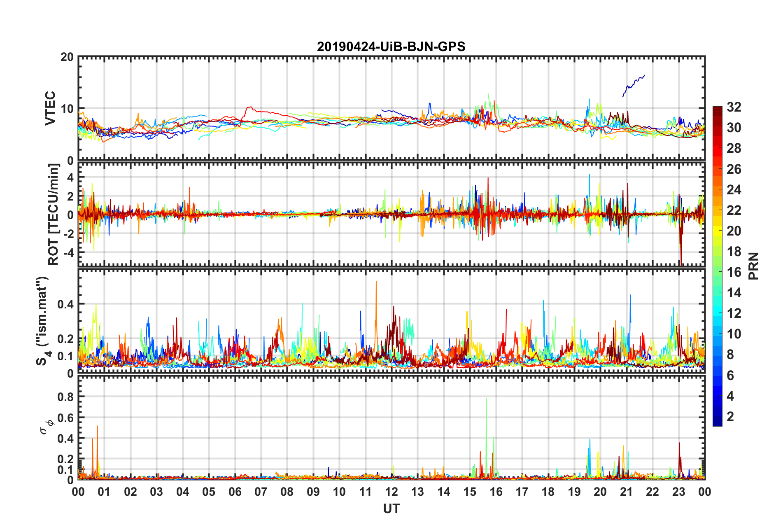This screenshot has height=532, width=783.
Task: Click the "-4" tick on the ROT axis
Action: [x=68, y=252]
